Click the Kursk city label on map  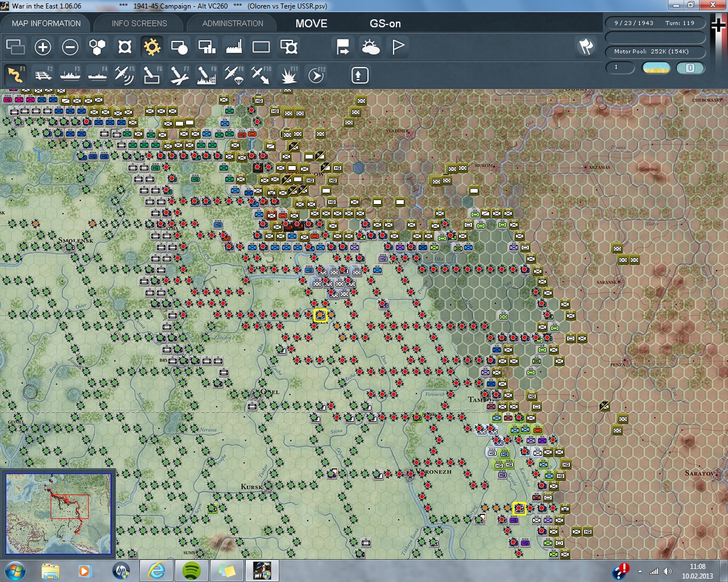(x=252, y=487)
